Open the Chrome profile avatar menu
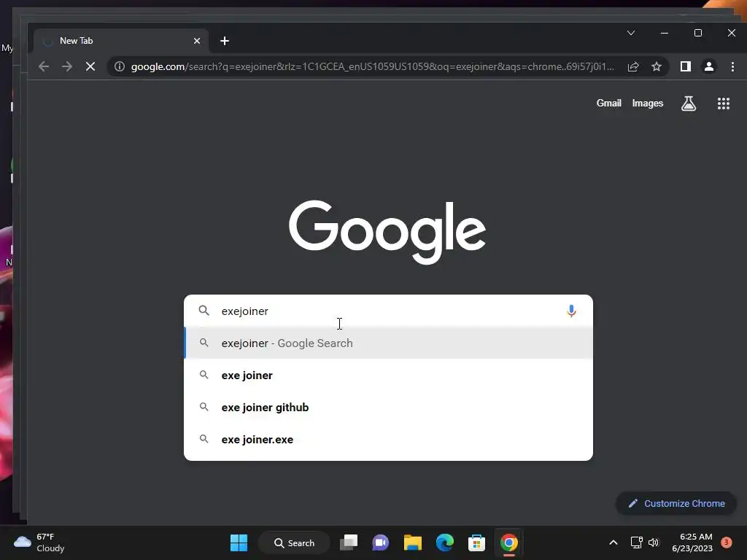Viewport: 747px width, 560px height. coord(709,66)
